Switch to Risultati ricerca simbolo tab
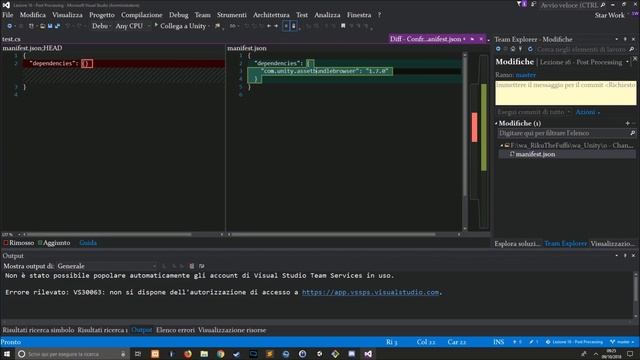The height and width of the screenshot is (360, 640). (38, 330)
